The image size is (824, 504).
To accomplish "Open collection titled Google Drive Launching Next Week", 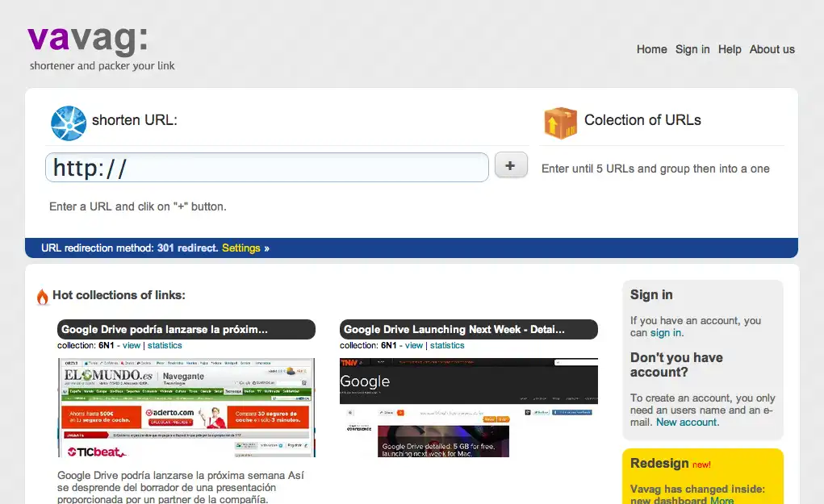I will coord(469,329).
